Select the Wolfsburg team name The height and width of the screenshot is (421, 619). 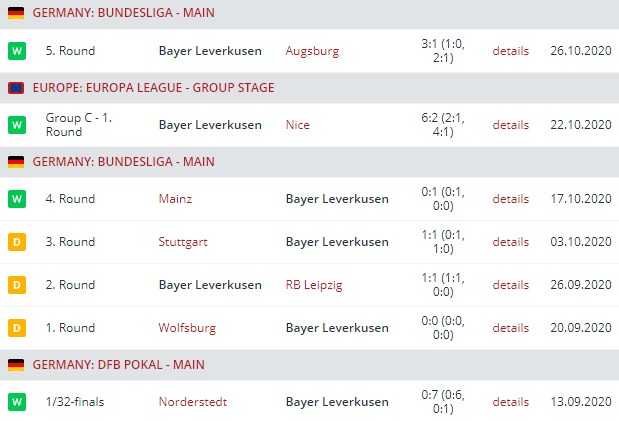click(185, 328)
